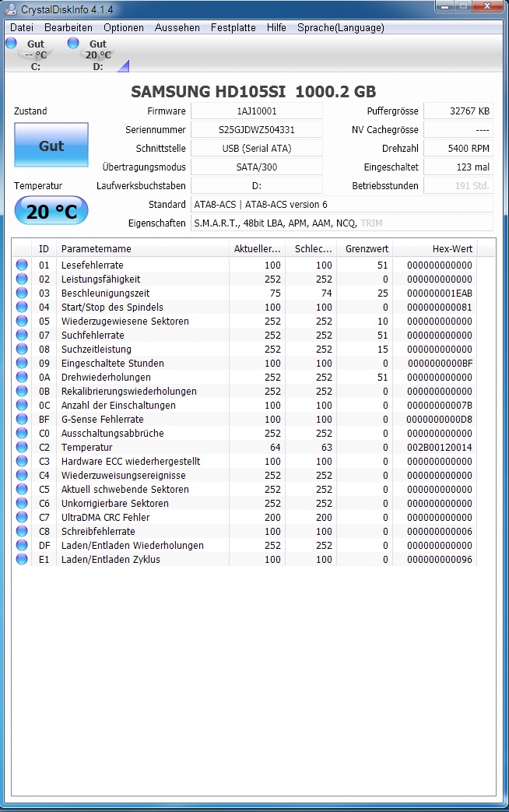Click the ID column header

(44, 248)
